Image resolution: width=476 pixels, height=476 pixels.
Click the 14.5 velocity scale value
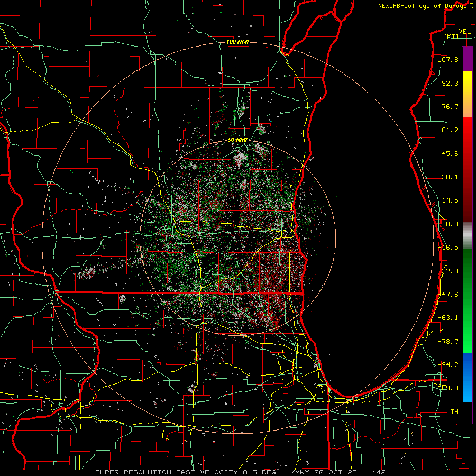pos(450,200)
